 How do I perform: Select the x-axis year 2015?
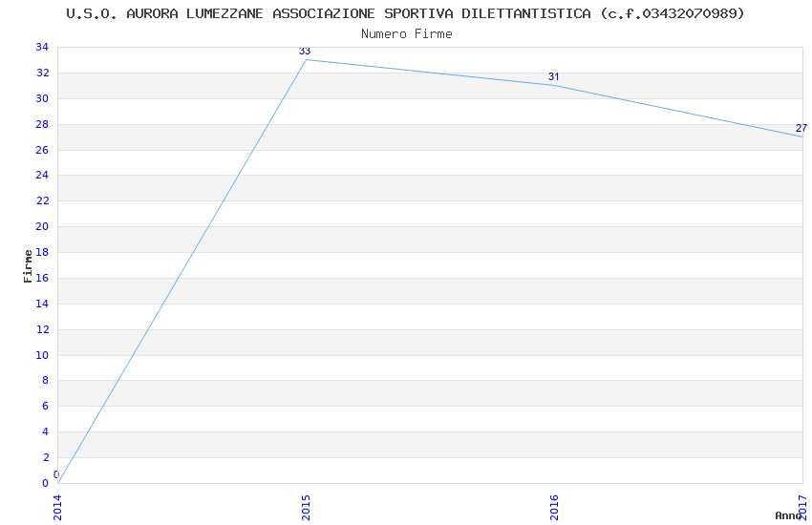tap(306, 508)
